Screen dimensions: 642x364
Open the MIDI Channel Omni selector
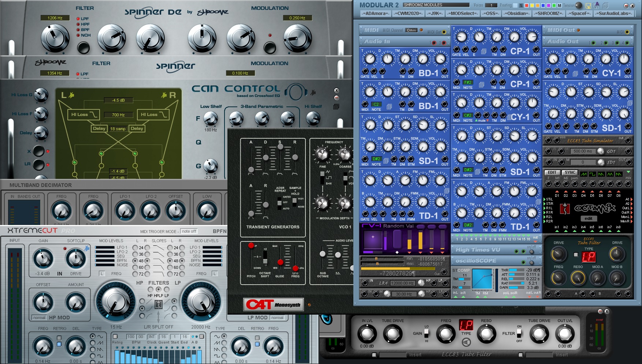412,30
